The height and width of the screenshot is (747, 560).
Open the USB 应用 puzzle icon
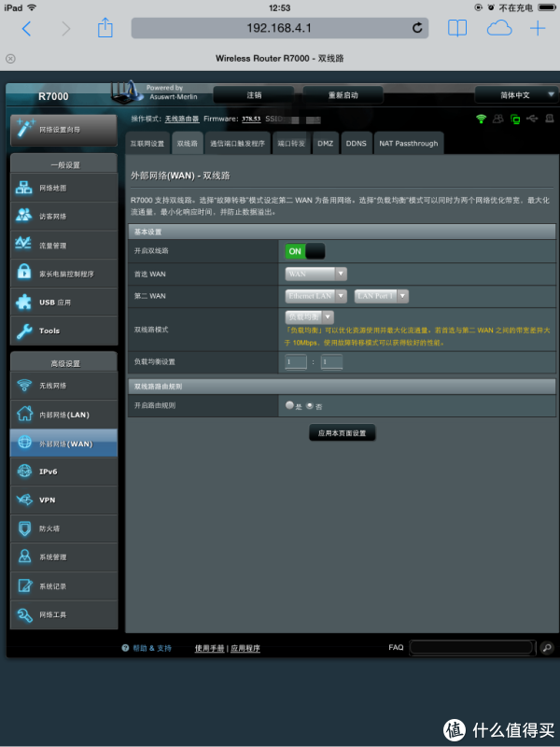tap(24, 302)
